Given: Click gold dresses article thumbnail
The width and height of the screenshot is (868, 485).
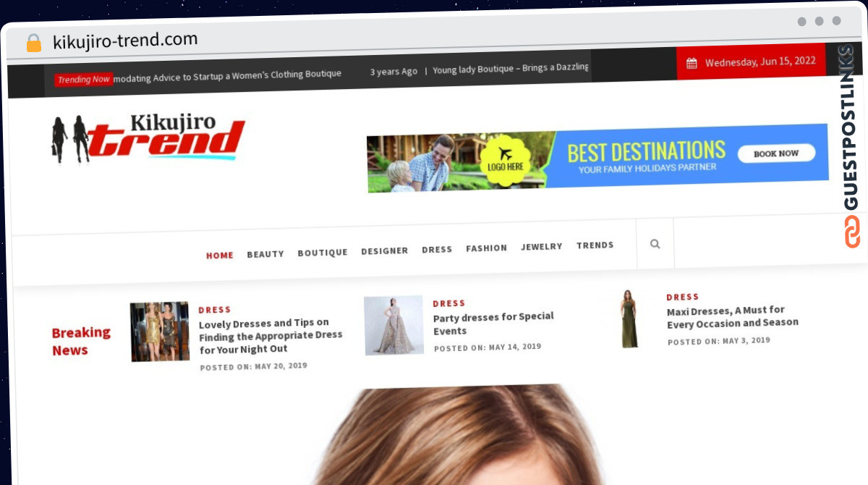Looking at the screenshot, I should click(x=160, y=332).
